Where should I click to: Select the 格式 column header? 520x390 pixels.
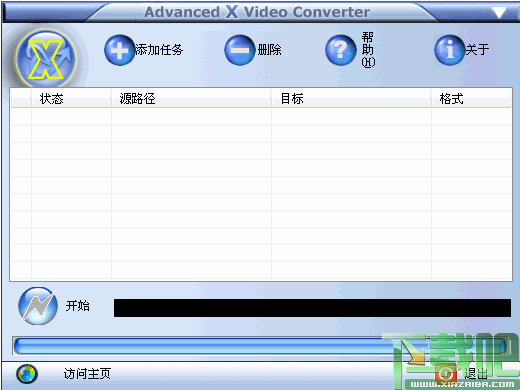(471, 99)
